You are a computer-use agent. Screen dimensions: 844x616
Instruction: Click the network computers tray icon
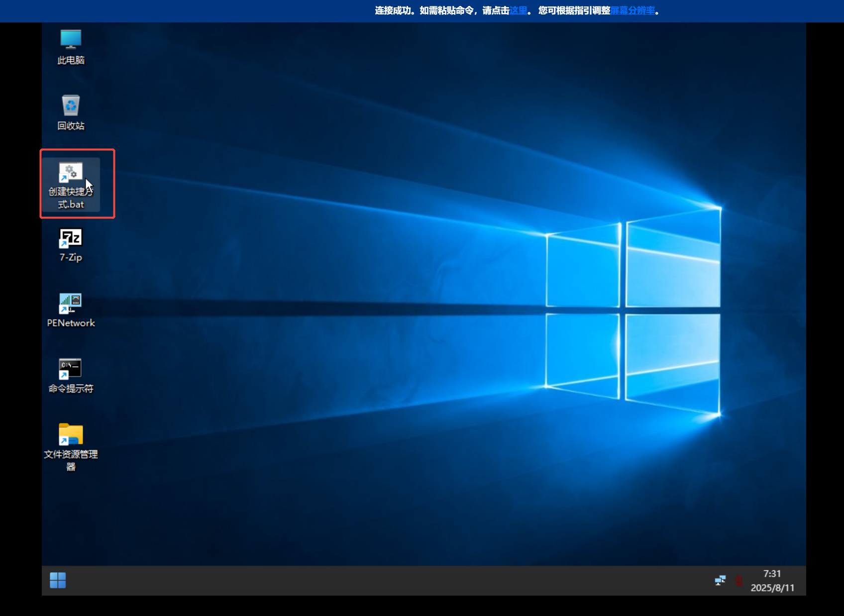720,580
